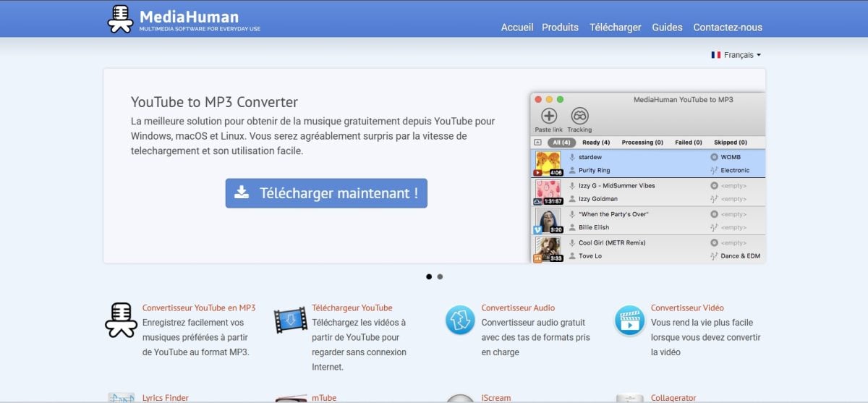
Task: Click the Paste link plus icon in preview
Action: click(x=549, y=116)
